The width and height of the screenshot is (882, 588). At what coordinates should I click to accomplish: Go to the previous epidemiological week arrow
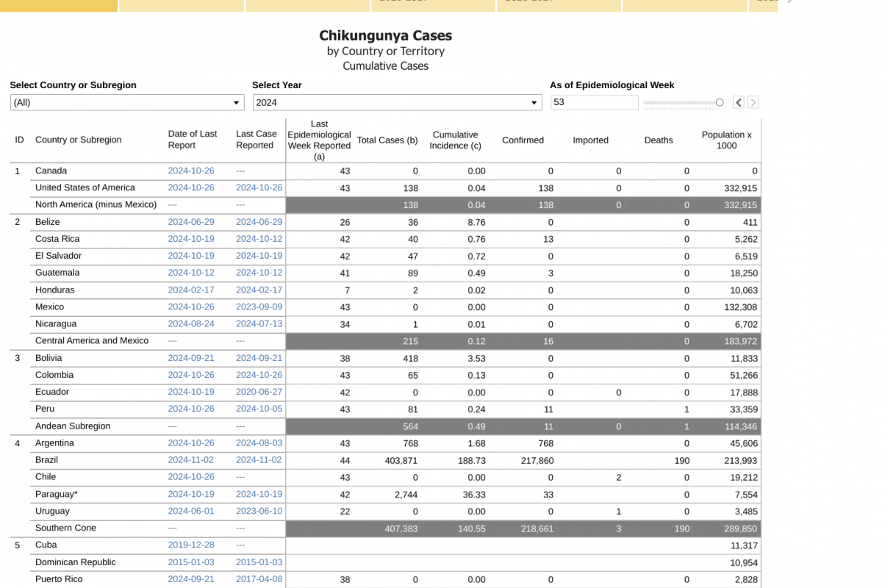739,103
